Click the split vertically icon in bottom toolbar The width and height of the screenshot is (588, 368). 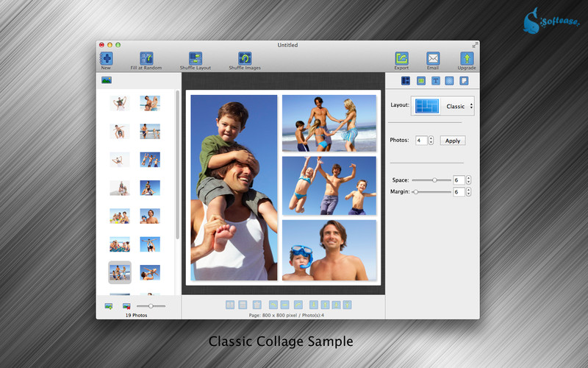[230, 305]
